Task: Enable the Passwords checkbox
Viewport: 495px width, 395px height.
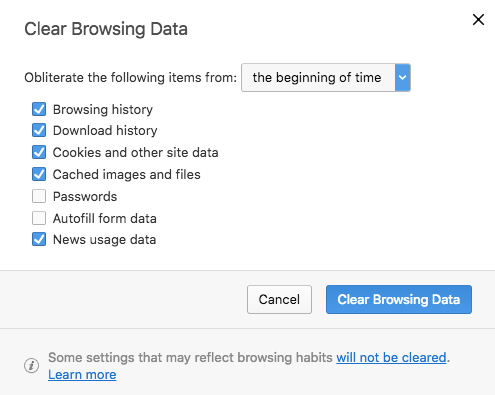Action: tap(39, 196)
